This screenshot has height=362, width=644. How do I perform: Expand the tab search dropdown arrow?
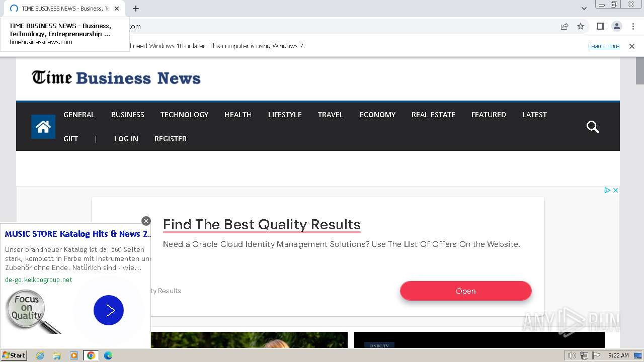[x=584, y=9]
